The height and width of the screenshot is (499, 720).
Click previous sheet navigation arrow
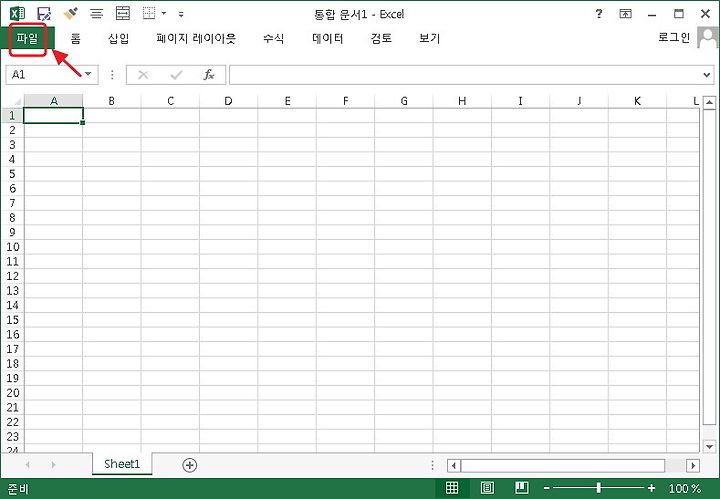28,465
